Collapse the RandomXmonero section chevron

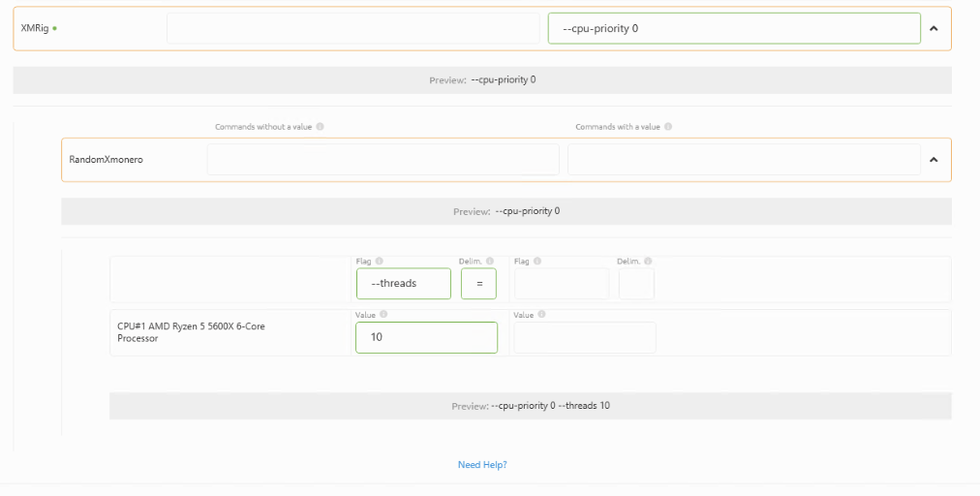934,160
